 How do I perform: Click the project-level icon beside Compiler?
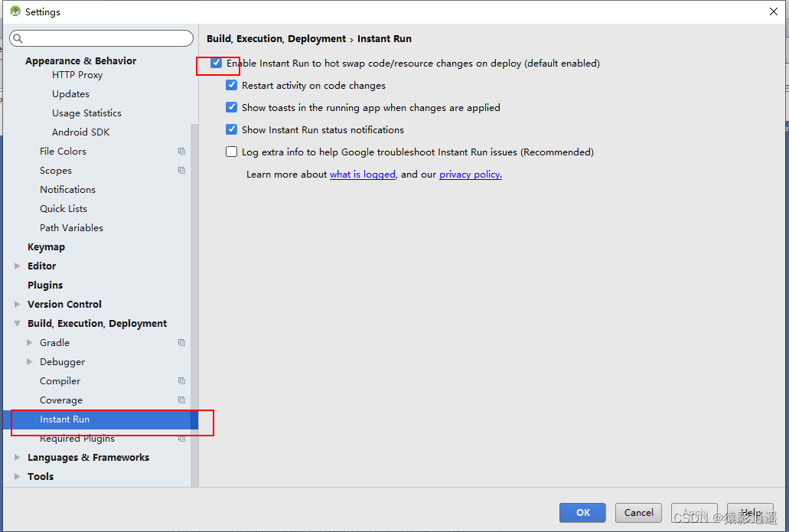[181, 380]
